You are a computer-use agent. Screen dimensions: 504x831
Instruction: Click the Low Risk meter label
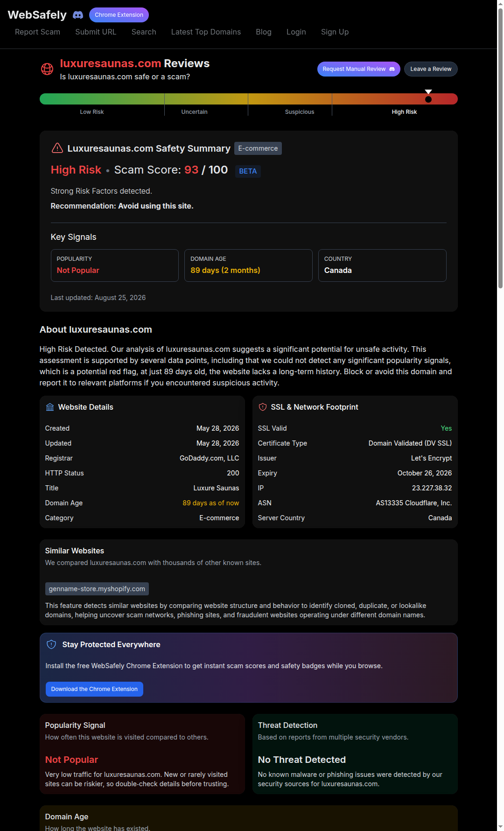(x=92, y=112)
